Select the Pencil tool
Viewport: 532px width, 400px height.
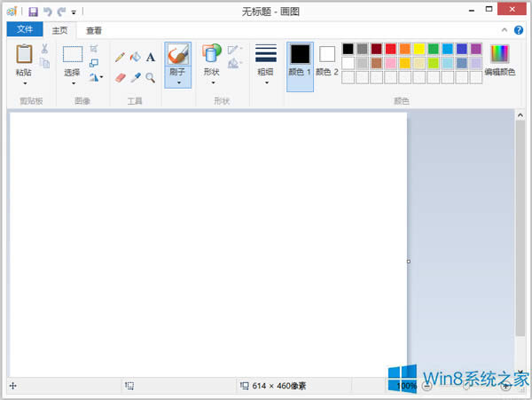120,57
